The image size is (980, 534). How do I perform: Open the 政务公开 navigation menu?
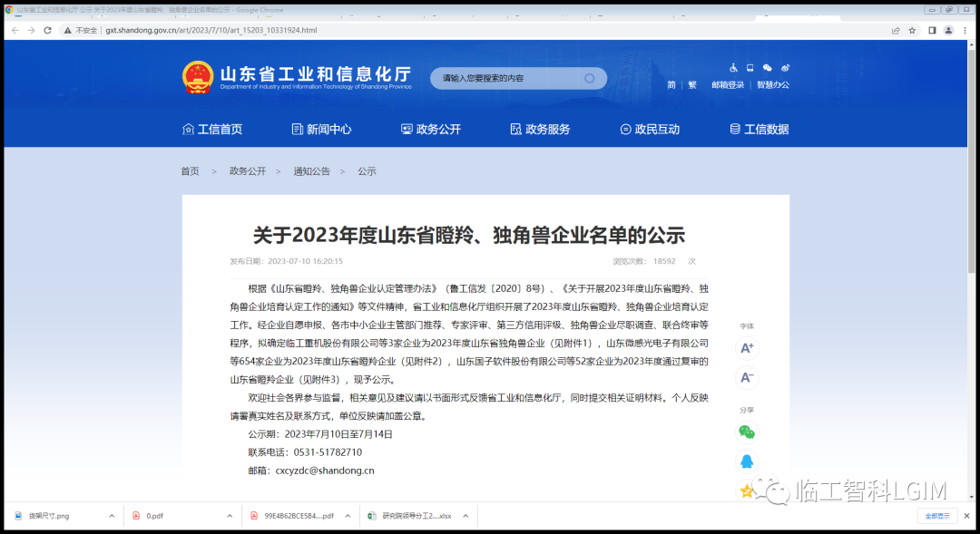[x=431, y=130]
